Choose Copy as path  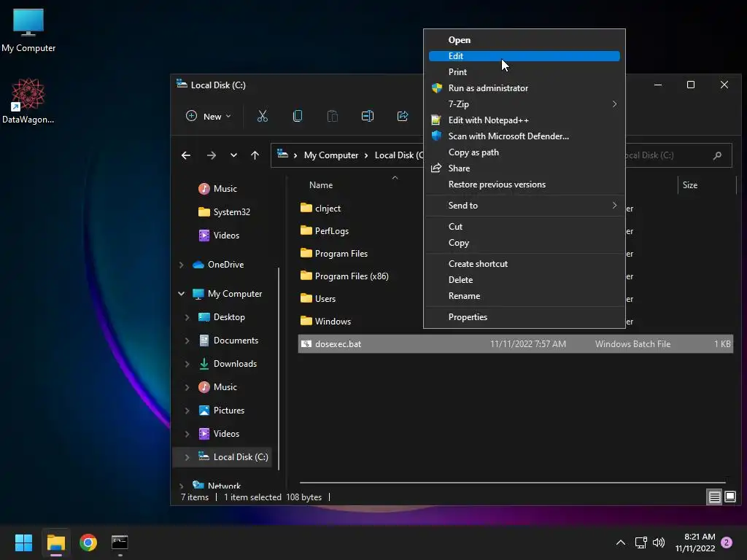[524, 152]
